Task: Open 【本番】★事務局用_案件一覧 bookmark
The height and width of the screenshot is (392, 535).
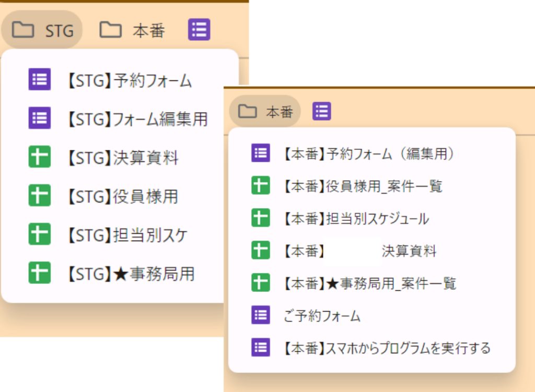Action: pyautogui.click(x=369, y=283)
